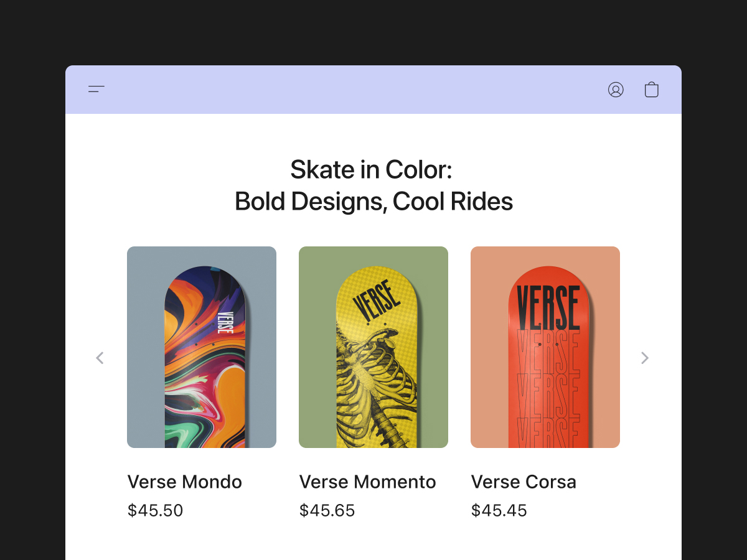
Task: Click the Verse Mondo product name
Action: click(x=185, y=482)
